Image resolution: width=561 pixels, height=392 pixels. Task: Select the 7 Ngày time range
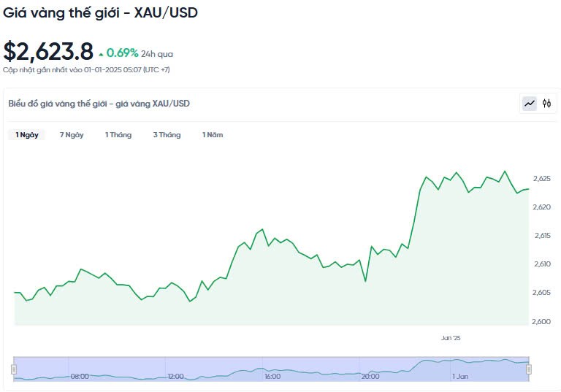click(72, 135)
